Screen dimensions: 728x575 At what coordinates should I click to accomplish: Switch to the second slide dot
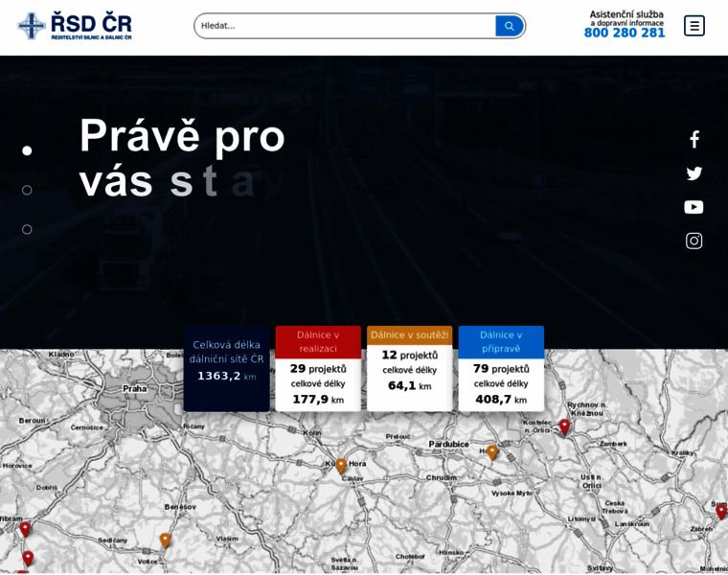[27, 190]
